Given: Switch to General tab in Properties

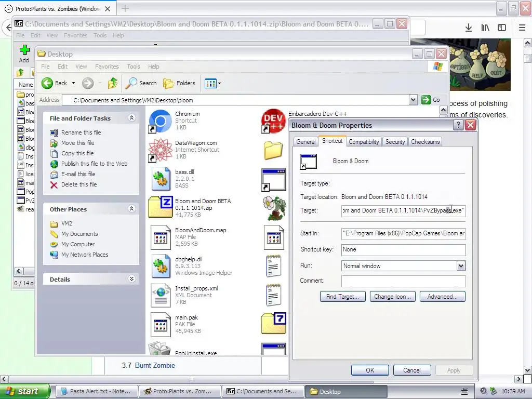Looking at the screenshot, I should [x=305, y=142].
